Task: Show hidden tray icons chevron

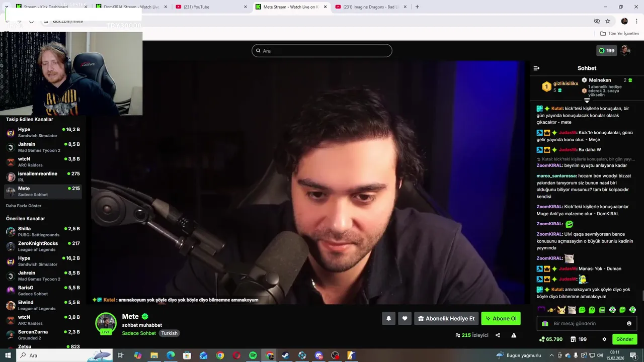Action: pos(551,355)
